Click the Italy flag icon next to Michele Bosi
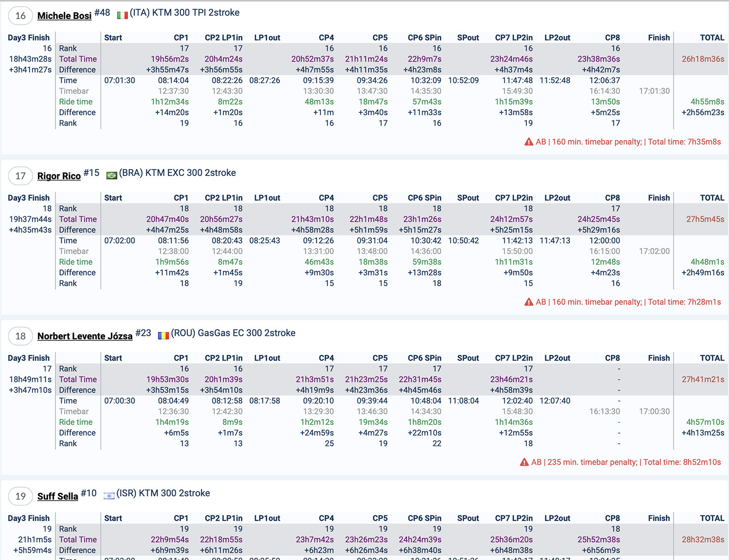 [122, 16]
